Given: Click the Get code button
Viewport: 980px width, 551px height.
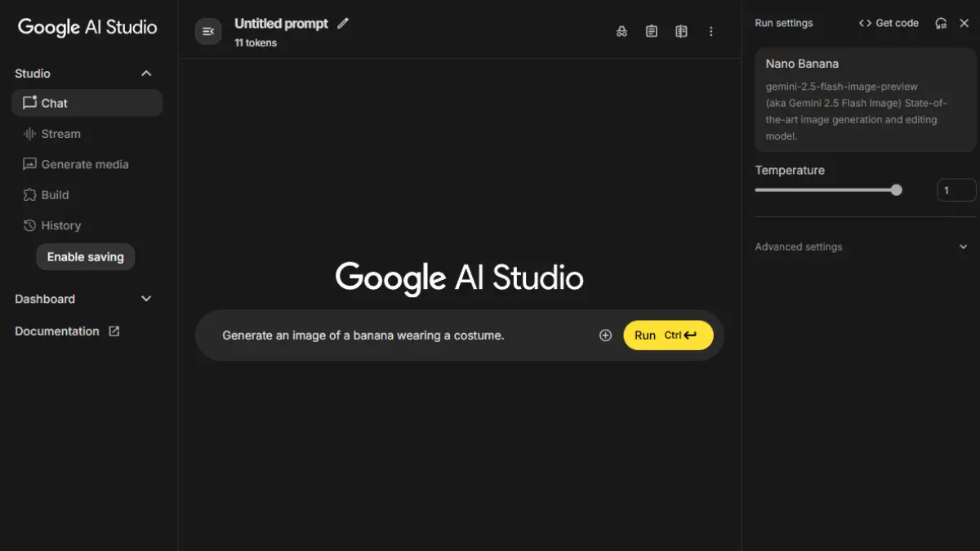Looking at the screenshot, I should [889, 23].
